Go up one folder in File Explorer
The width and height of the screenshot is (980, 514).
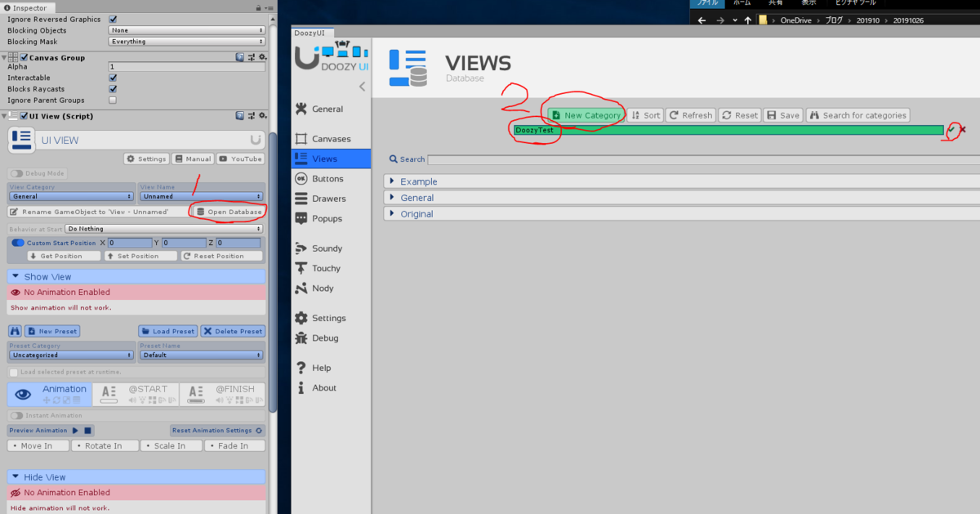coord(748,20)
